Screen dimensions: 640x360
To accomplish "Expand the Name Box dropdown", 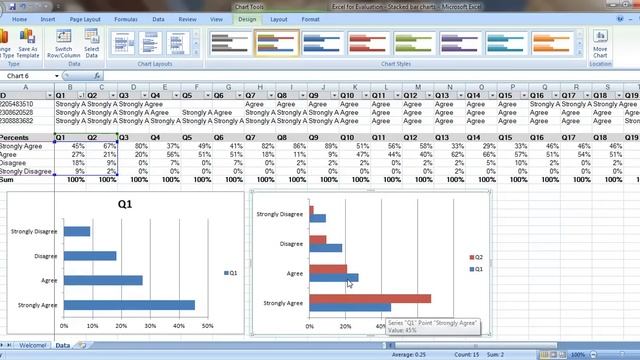I will (x=57, y=76).
